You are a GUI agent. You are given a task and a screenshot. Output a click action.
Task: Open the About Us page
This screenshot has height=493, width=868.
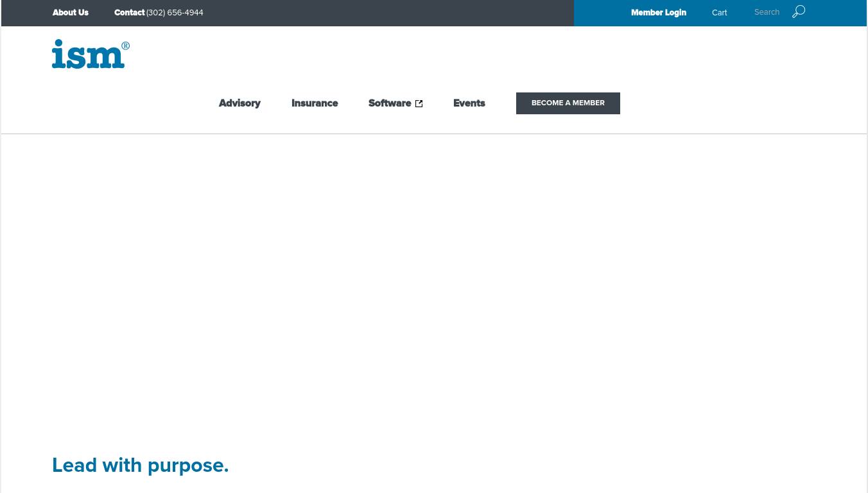click(x=71, y=13)
